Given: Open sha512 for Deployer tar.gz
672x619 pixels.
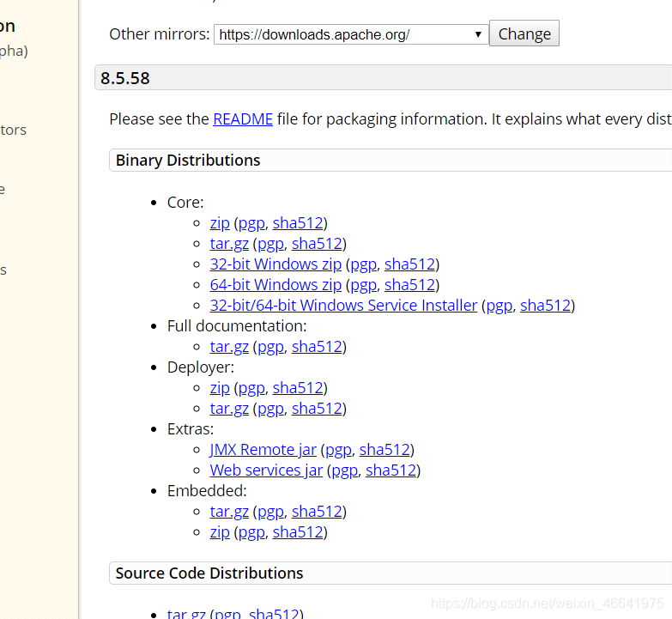Looking at the screenshot, I should coord(317,409).
